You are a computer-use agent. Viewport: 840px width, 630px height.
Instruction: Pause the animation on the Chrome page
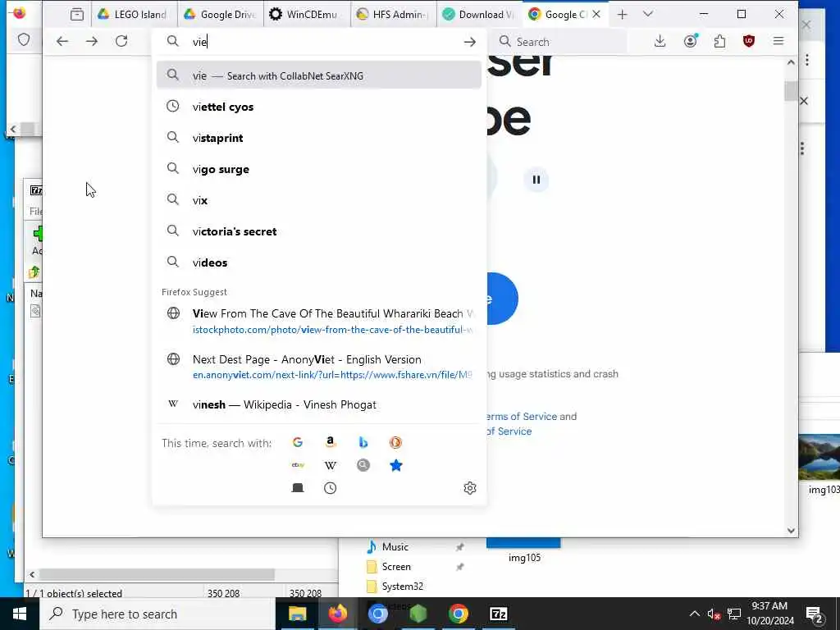pos(536,180)
